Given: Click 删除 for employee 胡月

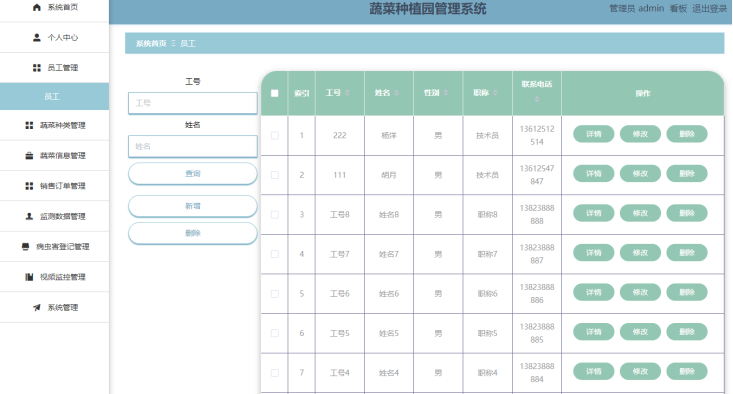Looking at the screenshot, I should tap(687, 174).
